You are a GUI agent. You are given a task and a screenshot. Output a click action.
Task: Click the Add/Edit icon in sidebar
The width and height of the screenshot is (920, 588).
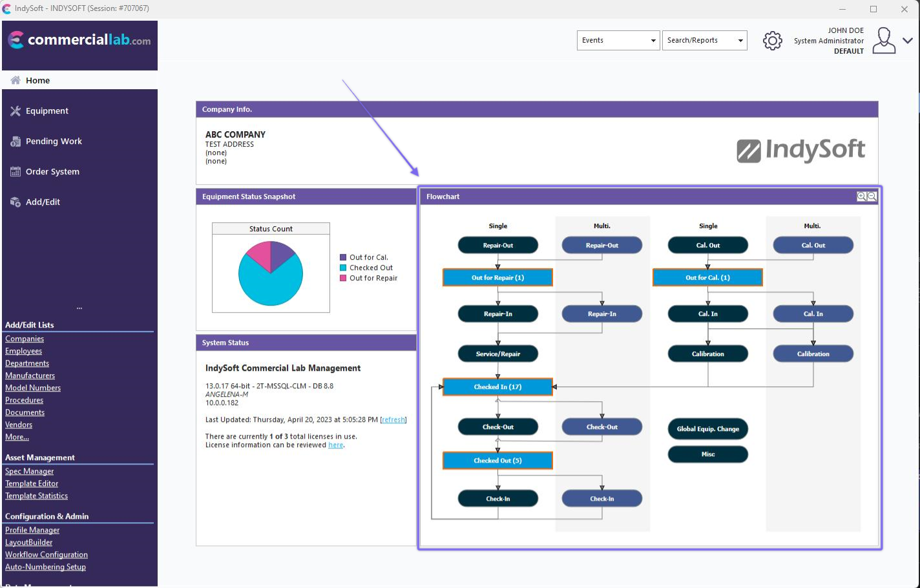(16, 202)
